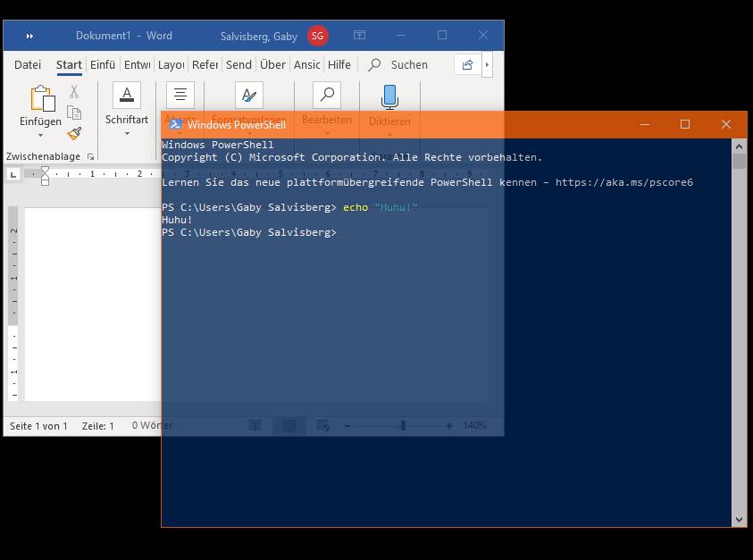Switch to the Start ribbon tab
753x560 pixels.
coord(69,64)
